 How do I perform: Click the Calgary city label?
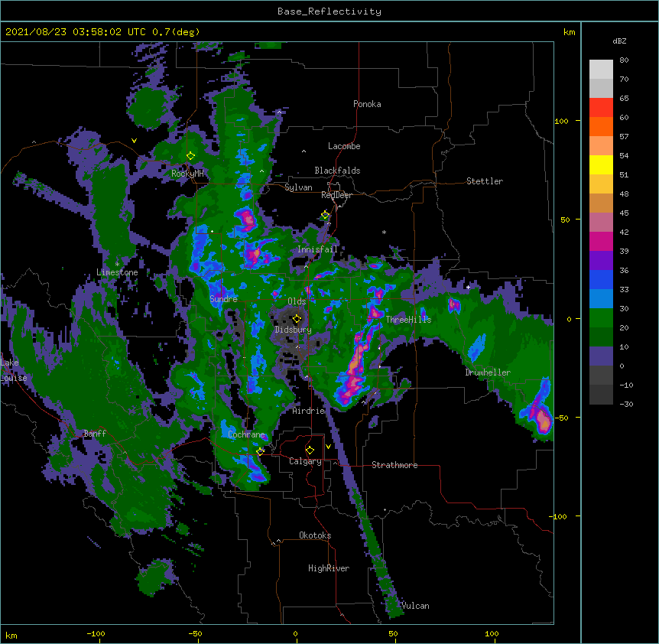click(305, 461)
